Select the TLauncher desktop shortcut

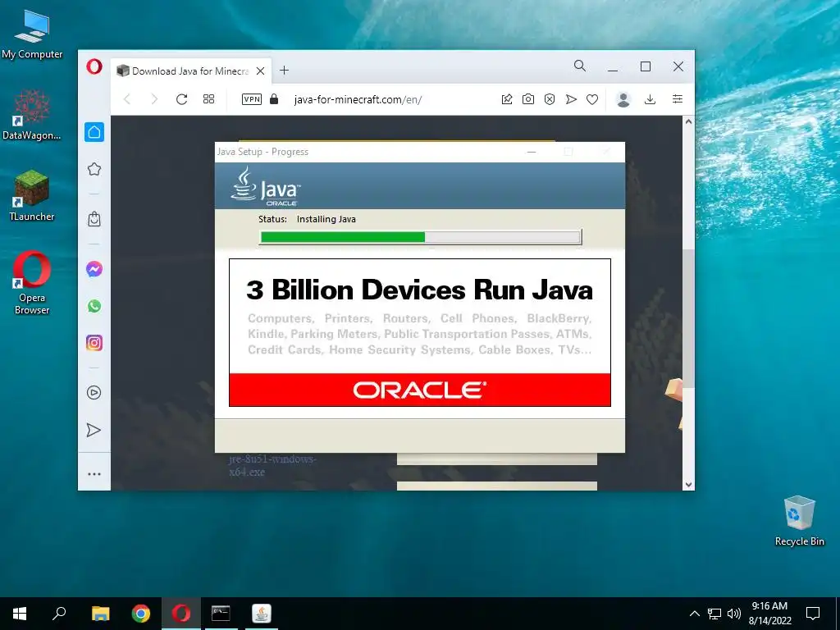(x=32, y=195)
